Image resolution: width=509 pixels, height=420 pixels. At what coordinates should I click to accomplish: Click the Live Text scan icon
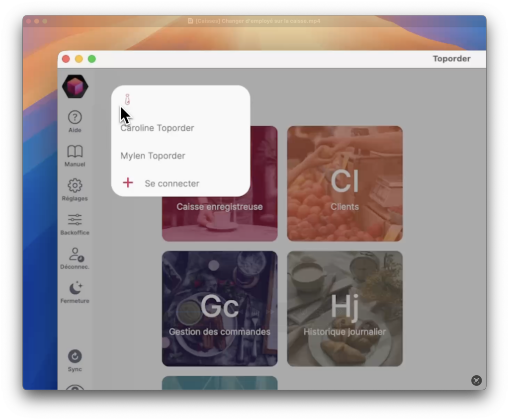476,380
